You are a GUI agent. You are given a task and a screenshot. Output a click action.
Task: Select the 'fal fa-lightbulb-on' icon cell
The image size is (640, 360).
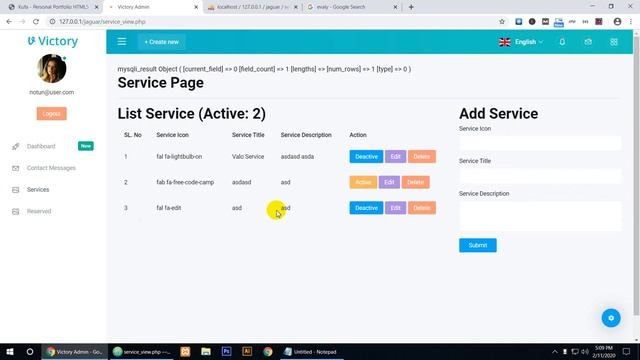(179, 157)
